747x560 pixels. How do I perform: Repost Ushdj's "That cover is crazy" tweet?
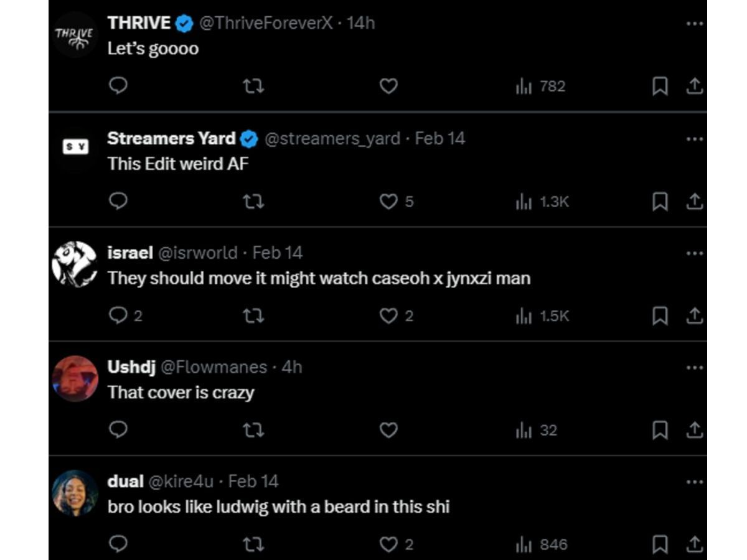coord(253,430)
